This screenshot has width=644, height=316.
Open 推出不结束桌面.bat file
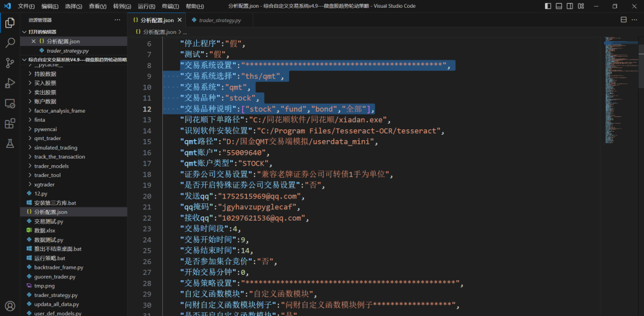click(58, 249)
